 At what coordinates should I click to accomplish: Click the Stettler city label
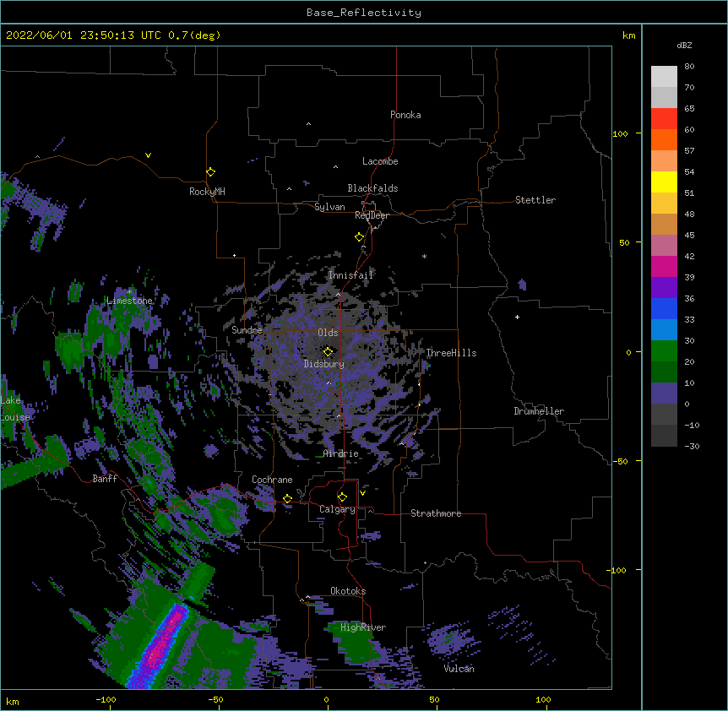click(x=535, y=200)
